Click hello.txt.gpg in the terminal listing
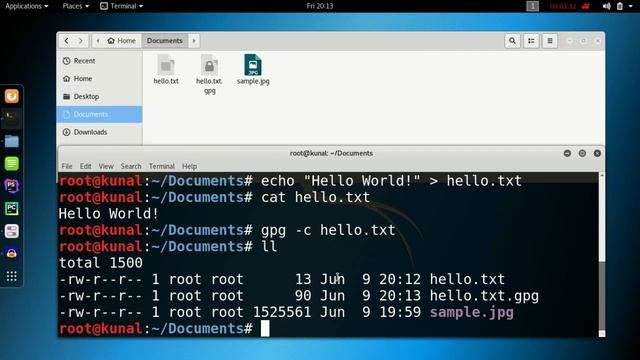The height and width of the screenshot is (360, 640). tap(484, 296)
